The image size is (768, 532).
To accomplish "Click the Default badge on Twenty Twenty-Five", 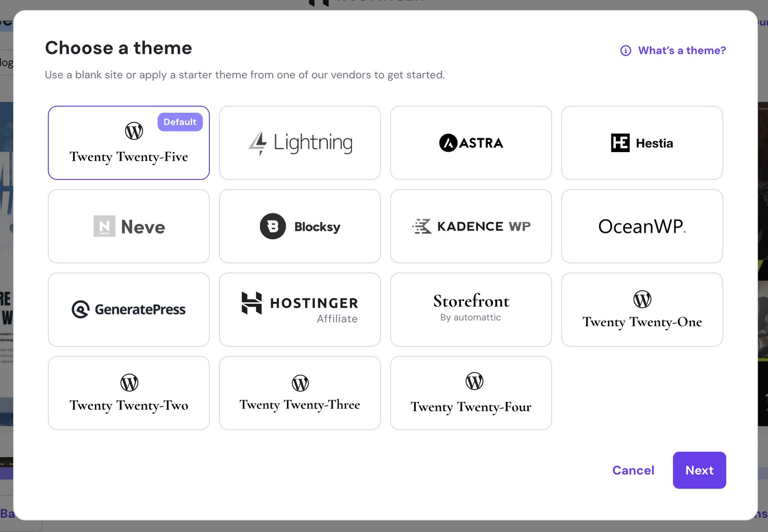I will [180, 122].
